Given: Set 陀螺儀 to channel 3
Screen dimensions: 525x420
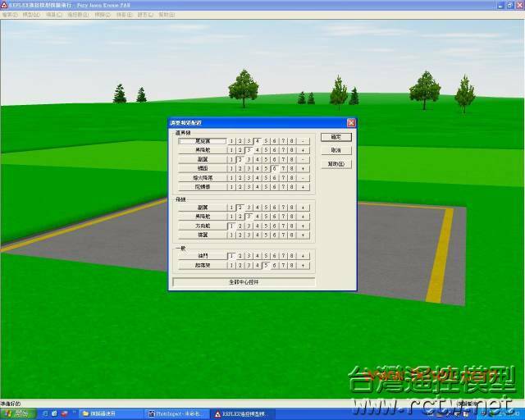Looking at the screenshot, I should [249, 187].
